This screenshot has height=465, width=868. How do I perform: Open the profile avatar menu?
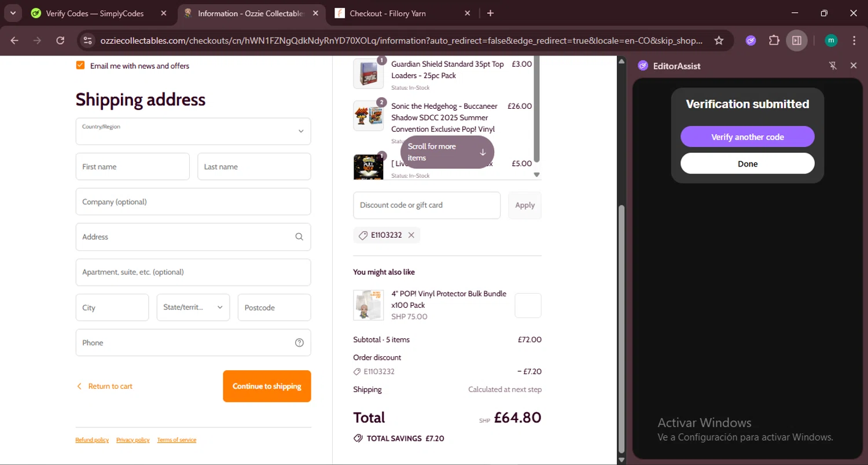click(x=831, y=40)
